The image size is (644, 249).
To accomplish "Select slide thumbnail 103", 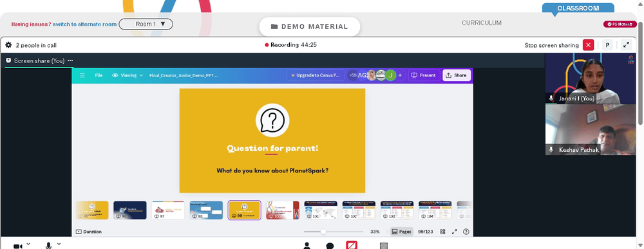I will pyautogui.click(x=397, y=210).
